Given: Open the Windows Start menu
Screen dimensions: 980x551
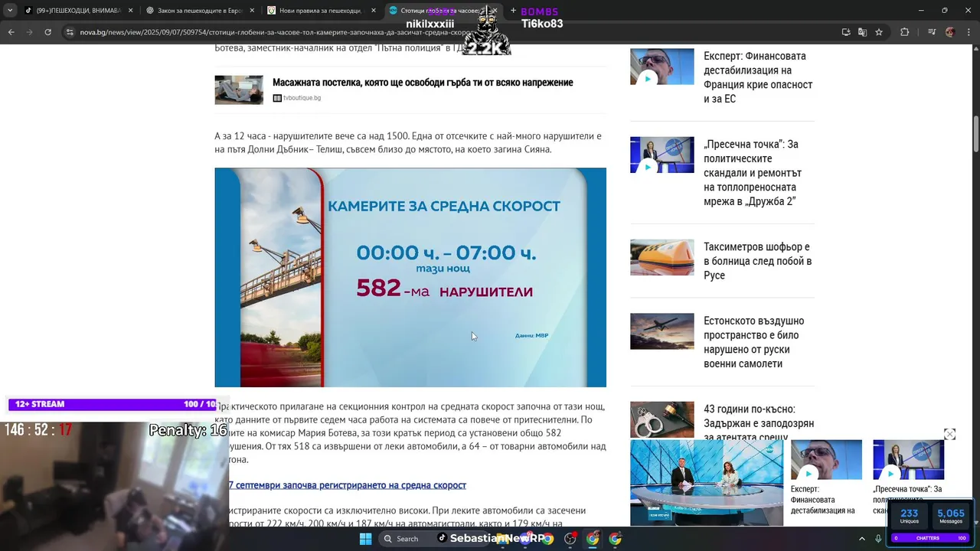Looking at the screenshot, I should 366,539.
